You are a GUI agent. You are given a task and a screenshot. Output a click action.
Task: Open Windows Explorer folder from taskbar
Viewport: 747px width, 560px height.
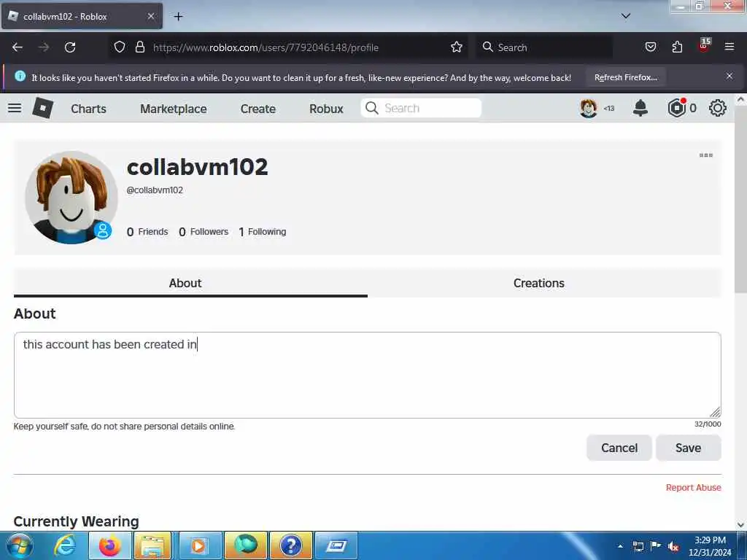pyautogui.click(x=152, y=545)
